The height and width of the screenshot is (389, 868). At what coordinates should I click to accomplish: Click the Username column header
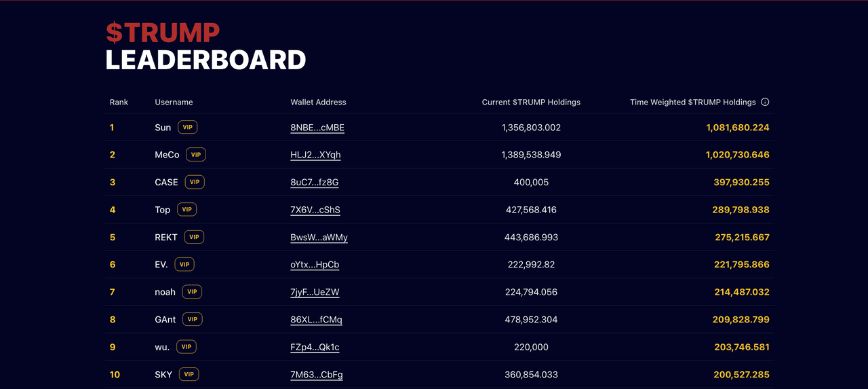click(174, 102)
